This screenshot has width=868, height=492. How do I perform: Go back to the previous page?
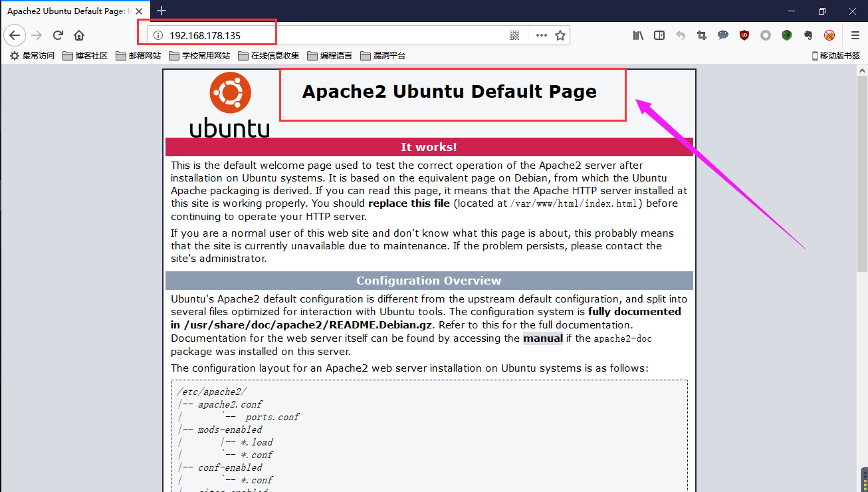coord(15,35)
